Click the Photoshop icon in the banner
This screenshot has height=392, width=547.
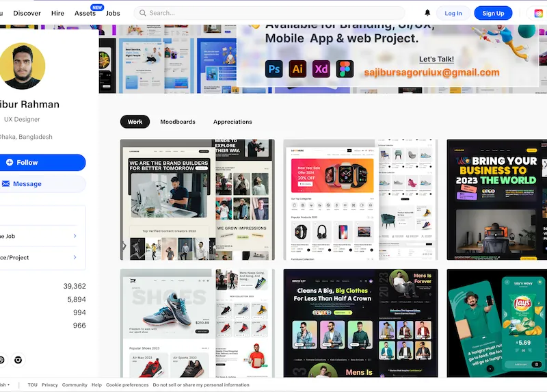tap(274, 69)
